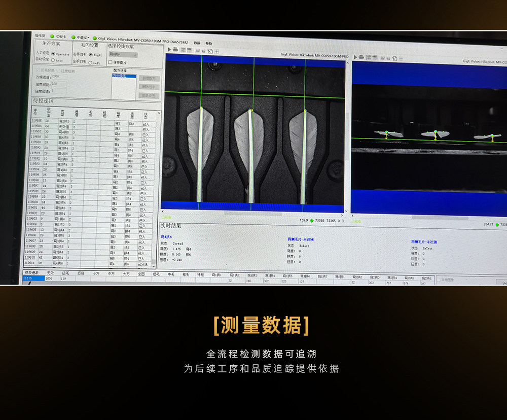Image resolution: width=507 pixels, height=420 pixels.
Task: Click green status dot below right camera view
Action: pyautogui.click(x=497, y=225)
